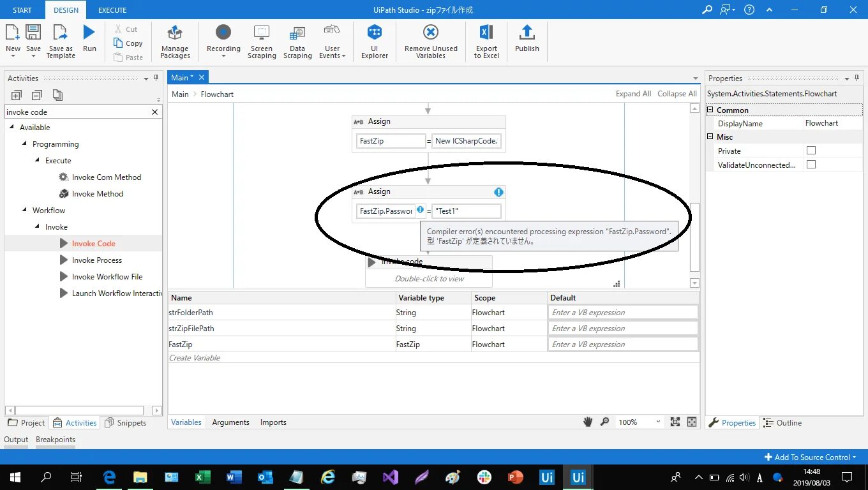Open the Imports panel tab
The width and height of the screenshot is (868, 490).
tap(273, 422)
